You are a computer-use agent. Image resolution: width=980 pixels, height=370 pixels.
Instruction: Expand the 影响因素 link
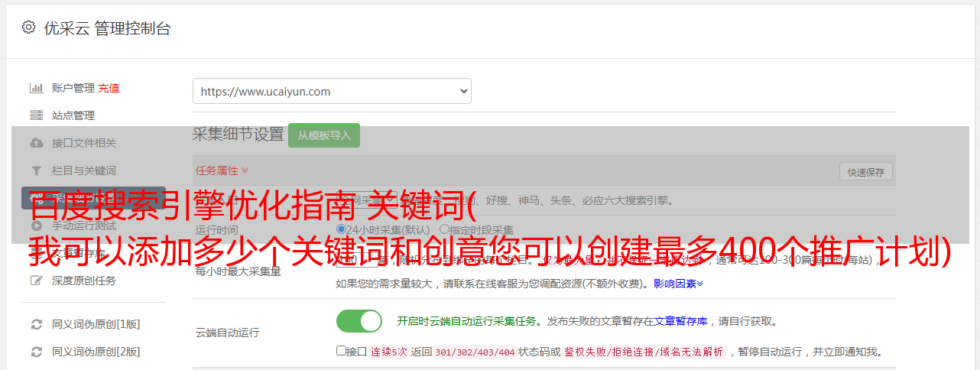(x=678, y=284)
